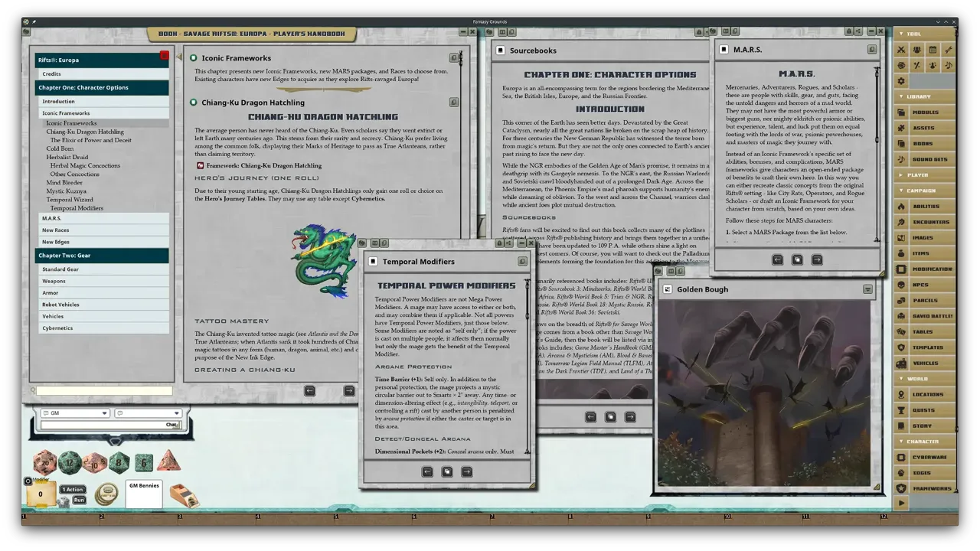980x551 pixels.
Task: Select Mystic Kuznya in index
Action: [x=66, y=191]
